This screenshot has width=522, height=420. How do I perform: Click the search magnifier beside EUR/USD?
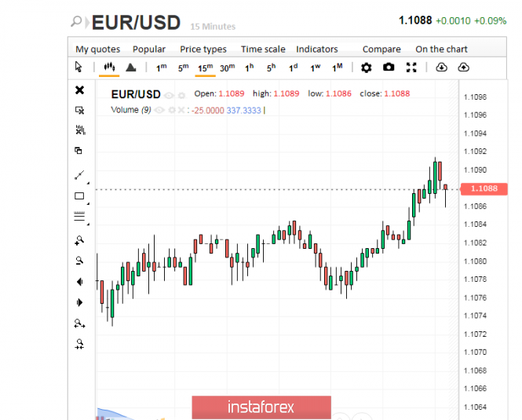tap(76, 22)
